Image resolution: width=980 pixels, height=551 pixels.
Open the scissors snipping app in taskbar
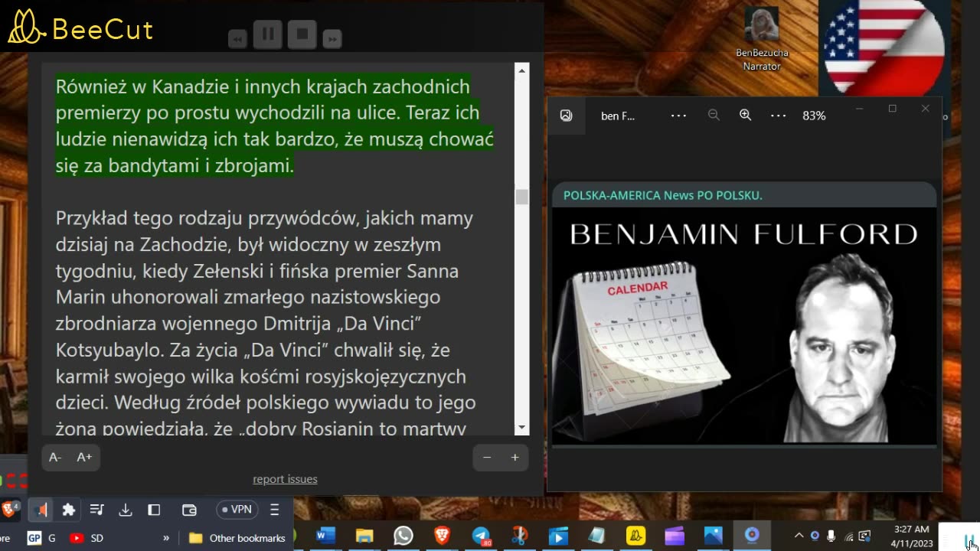coord(520,536)
